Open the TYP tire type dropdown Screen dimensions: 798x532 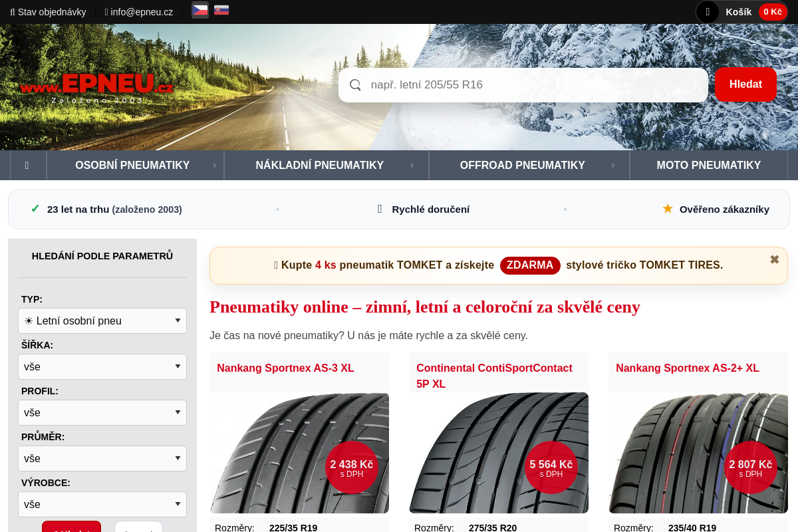click(x=102, y=321)
